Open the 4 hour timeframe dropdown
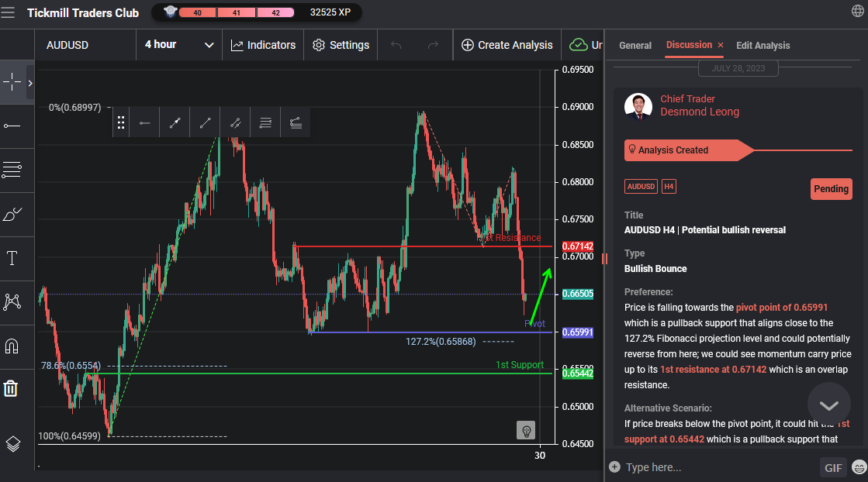868x482 pixels. pos(179,45)
